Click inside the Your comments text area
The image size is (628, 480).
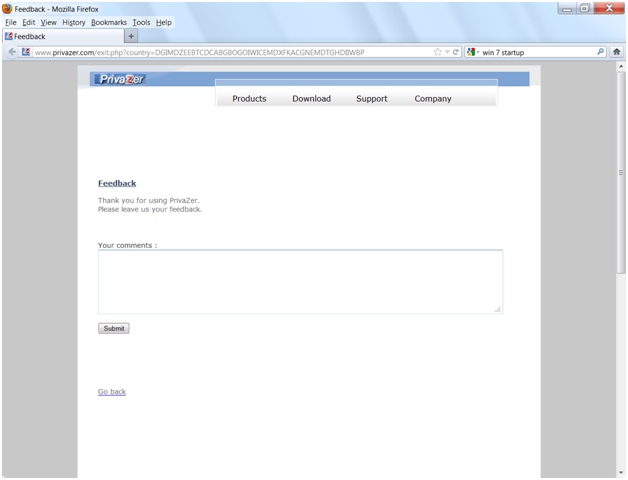[300, 281]
